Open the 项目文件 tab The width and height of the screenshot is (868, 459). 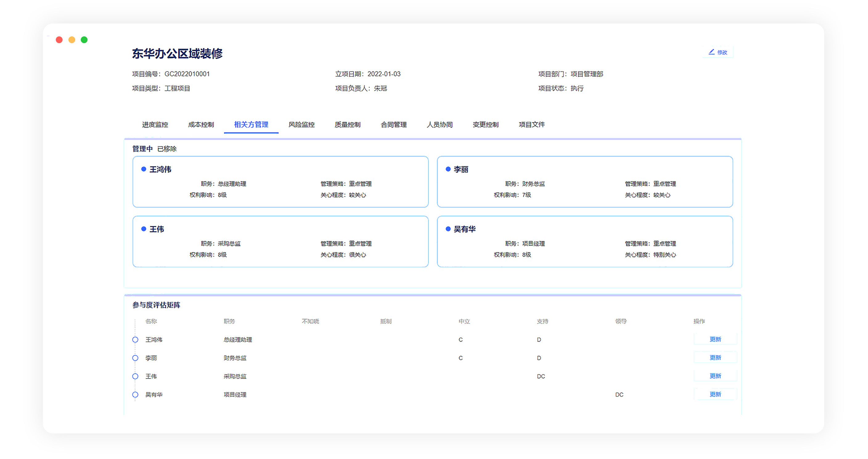(531, 125)
